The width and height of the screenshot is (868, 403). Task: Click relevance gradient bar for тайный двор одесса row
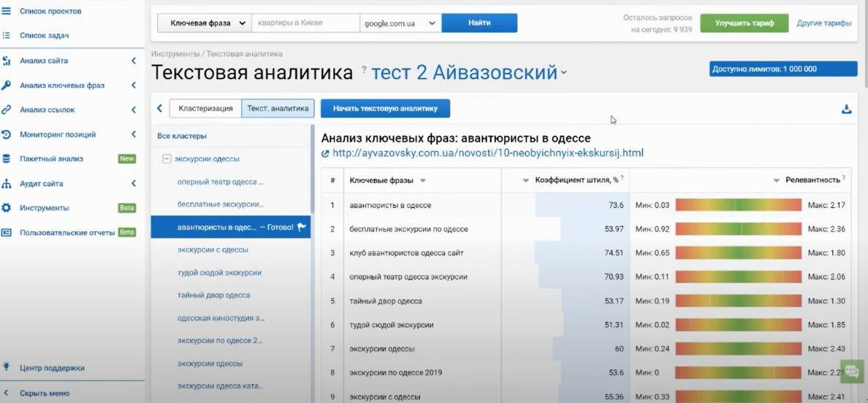pos(739,301)
